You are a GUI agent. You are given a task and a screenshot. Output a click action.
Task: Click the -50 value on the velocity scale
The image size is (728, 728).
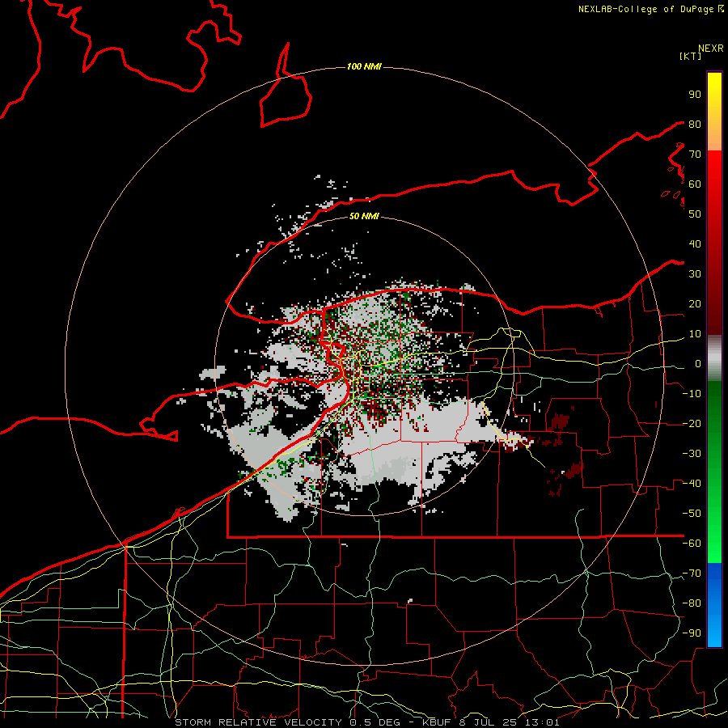(692, 514)
